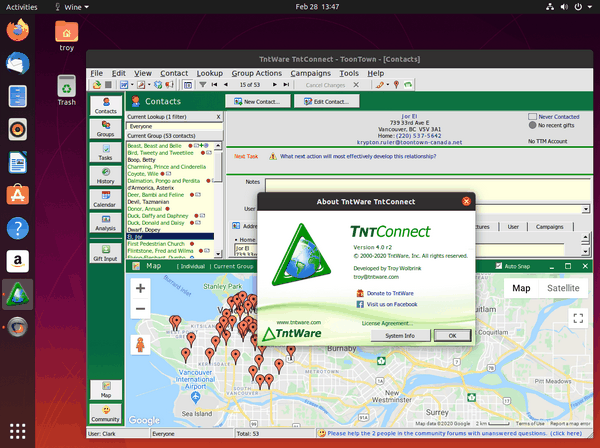The image size is (600, 448).
Task: Open the History sidebar view
Action: click(106, 176)
